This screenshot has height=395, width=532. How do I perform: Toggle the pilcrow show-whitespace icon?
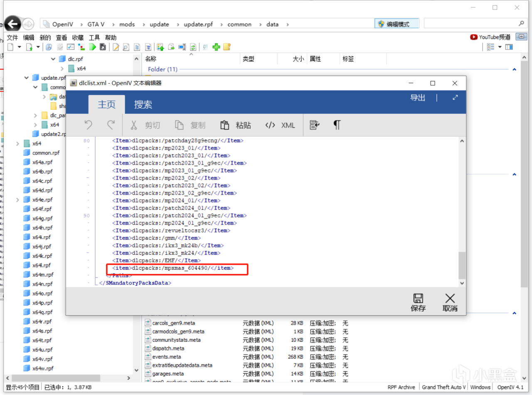point(337,125)
